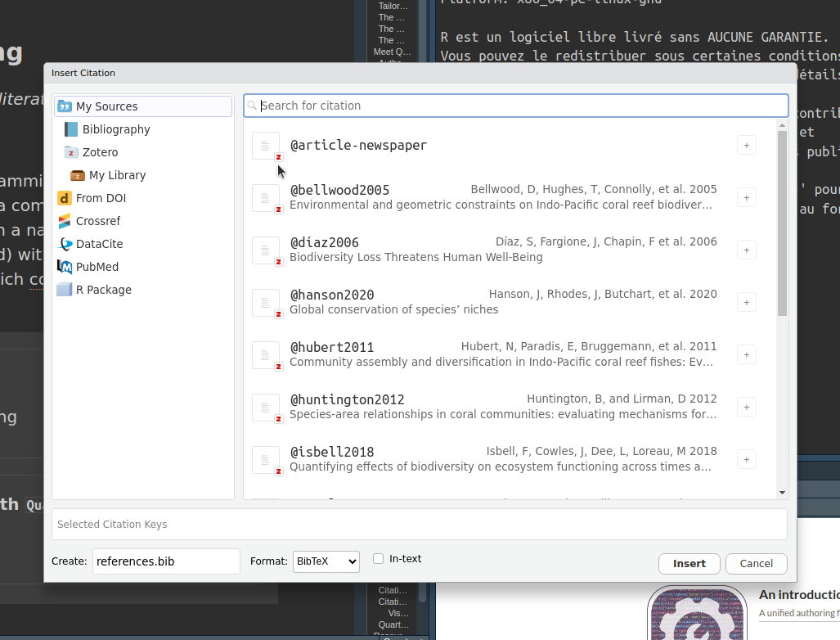840x640 pixels.
Task: Select the My Sources icon in sidebar
Action: 65,106
